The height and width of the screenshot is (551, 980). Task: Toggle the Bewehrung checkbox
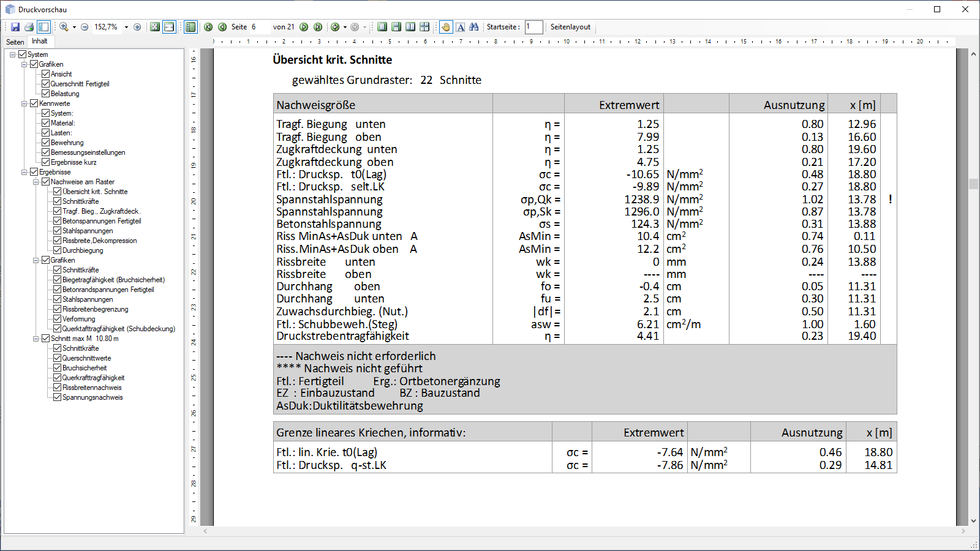click(45, 143)
